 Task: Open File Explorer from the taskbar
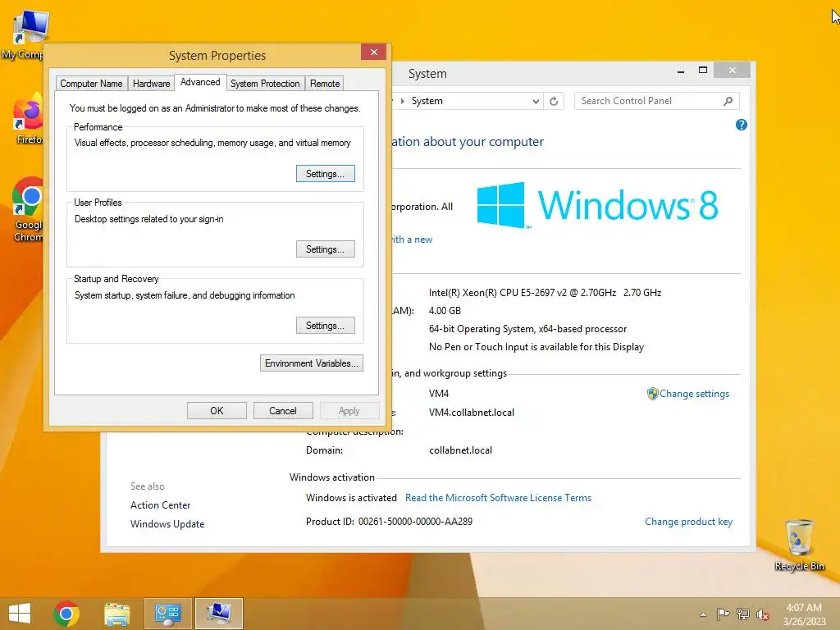click(x=116, y=614)
